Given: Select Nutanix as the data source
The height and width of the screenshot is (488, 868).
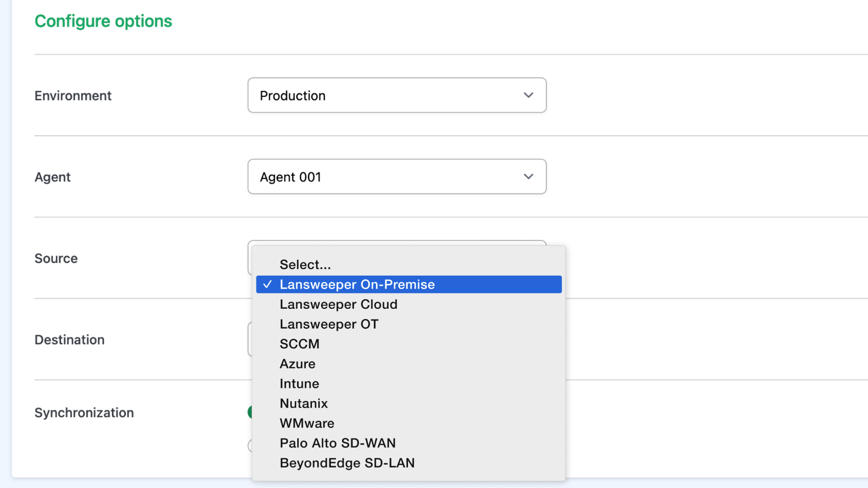Looking at the screenshot, I should (304, 403).
